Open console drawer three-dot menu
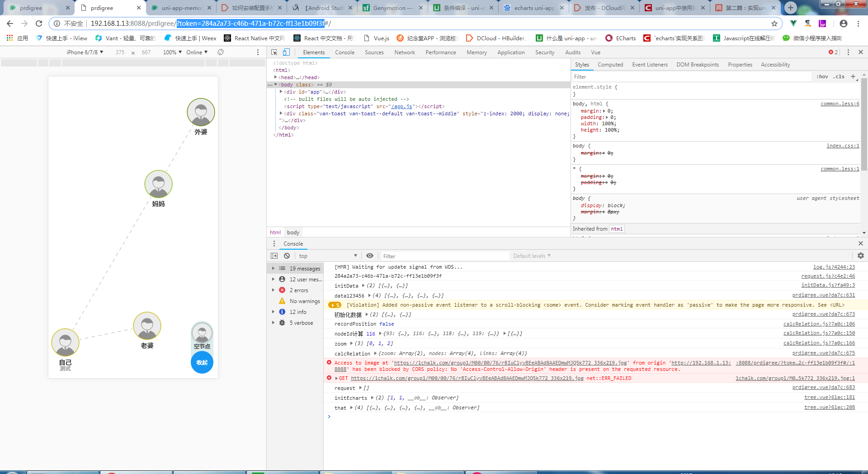 (274, 244)
